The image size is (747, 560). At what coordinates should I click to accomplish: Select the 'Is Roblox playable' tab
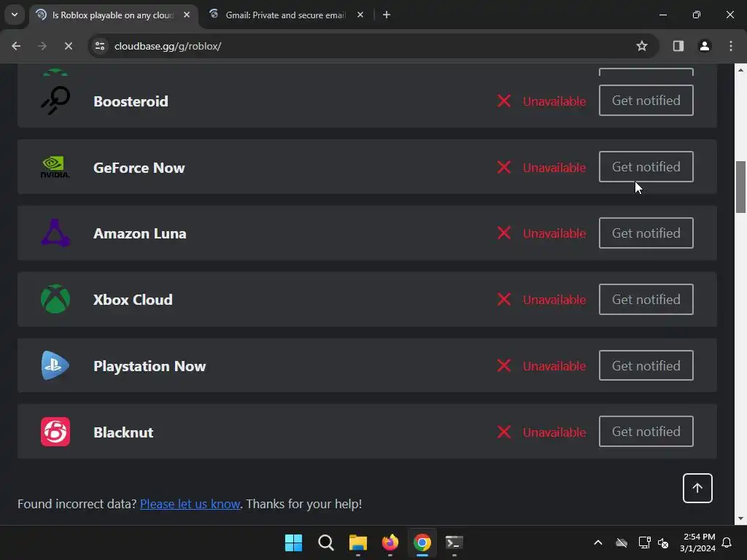click(x=113, y=15)
